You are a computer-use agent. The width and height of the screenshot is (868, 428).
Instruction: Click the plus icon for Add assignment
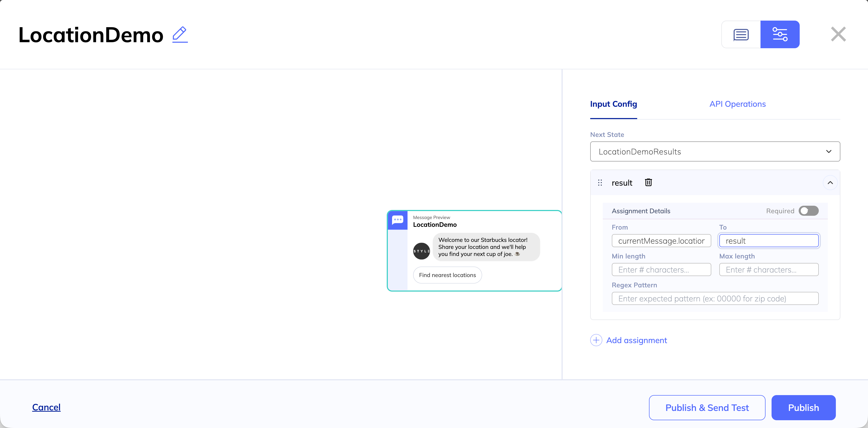[x=596, y=340]
